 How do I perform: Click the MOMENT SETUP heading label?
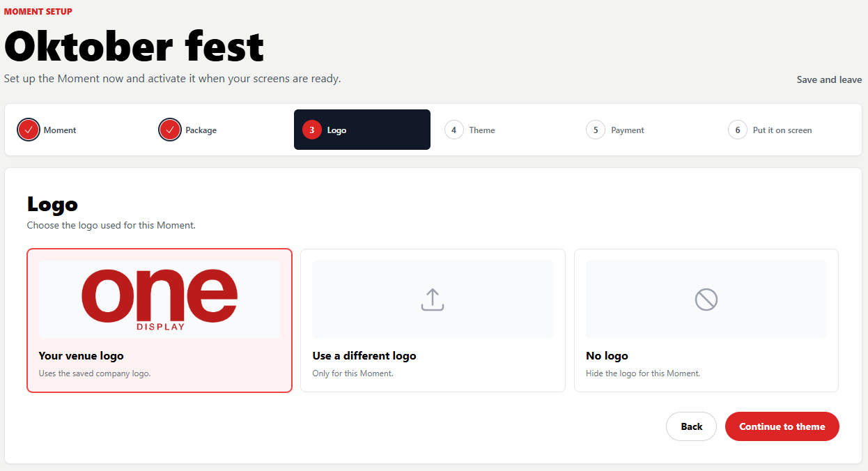38,12
